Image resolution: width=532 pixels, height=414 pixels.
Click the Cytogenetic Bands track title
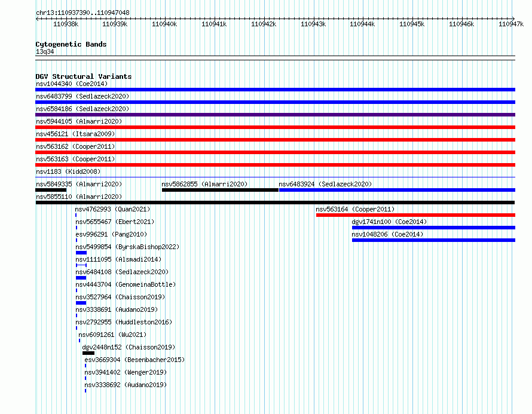coord(71,44)
